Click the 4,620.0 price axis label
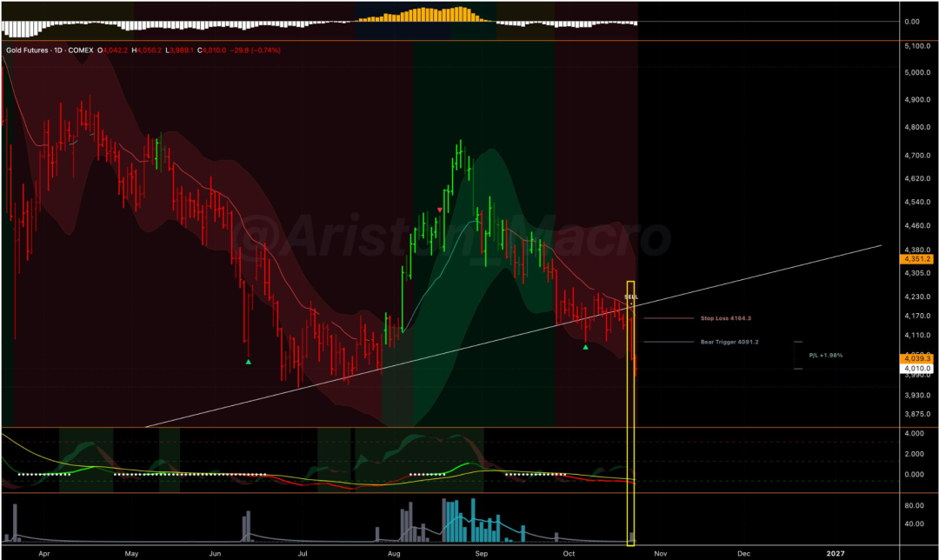The height and width of the screenshot is (560, 939). tap(917, 178)
